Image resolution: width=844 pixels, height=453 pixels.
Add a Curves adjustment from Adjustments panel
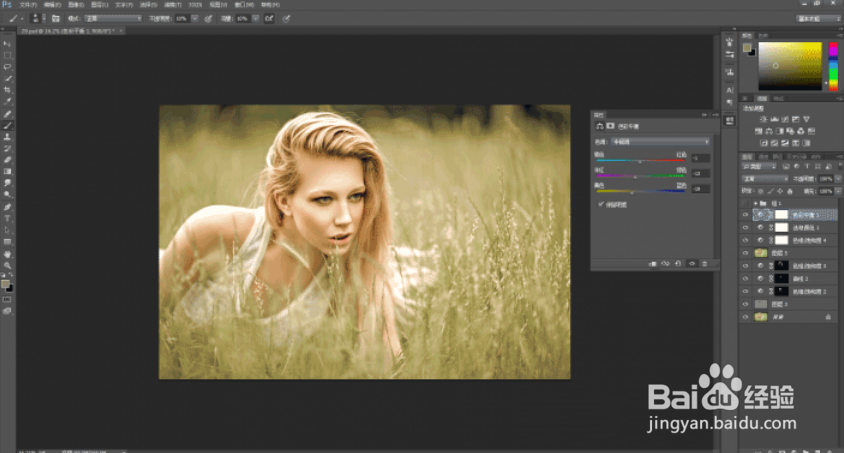click(x=785, y=119)
